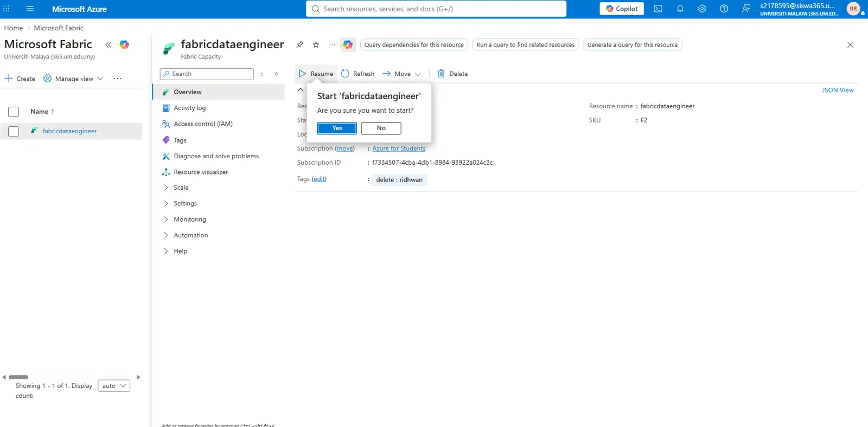Open the Azure for Students subscription link
868x427 pixels.
click(x=399, y=148)
